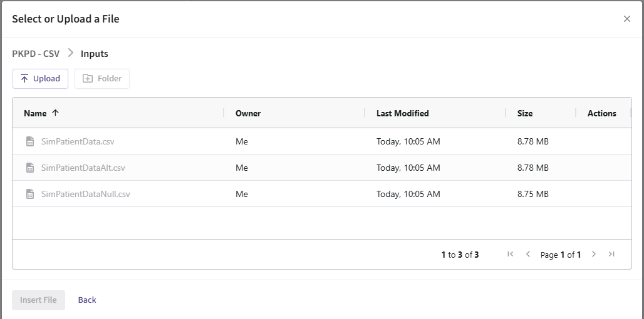Viewport: 644px width, 319px height.
Task: Click the Insert File button
Action: [x=38, y=300]
